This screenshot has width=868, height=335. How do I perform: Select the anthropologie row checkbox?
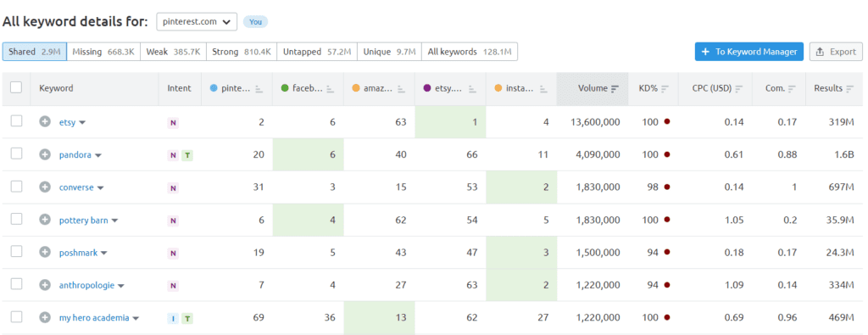click(x=16, y=284)
